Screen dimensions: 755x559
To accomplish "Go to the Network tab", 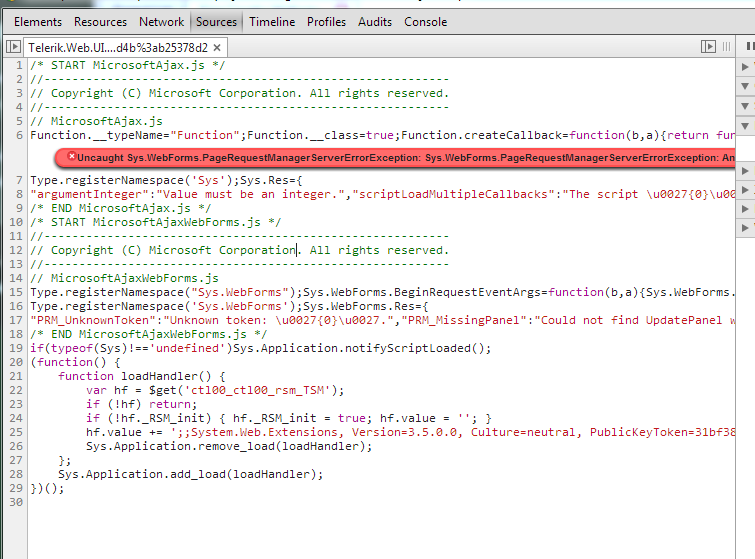I will pyautogui.click(x=161, y=21).
